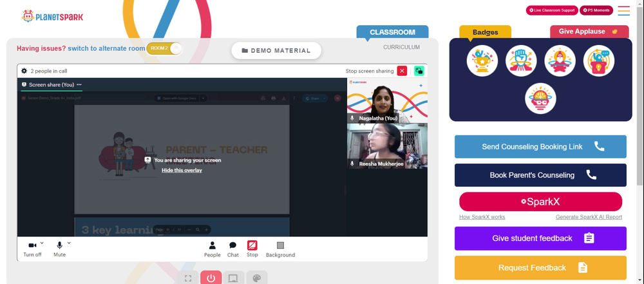The image size is (644, 284).
Task: Click Request Feedback button
Action: coord(540,267)
